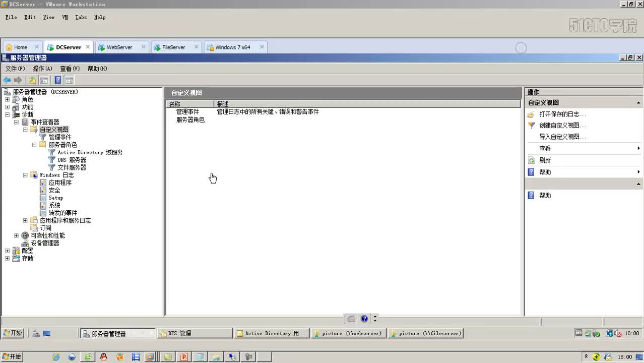Open VMware's VM menu
The image size is (644, 363).
(x=65, y=17)
